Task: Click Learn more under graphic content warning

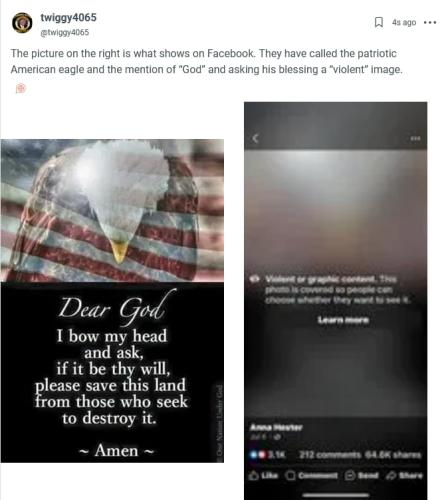Action: tap(343, 320)
